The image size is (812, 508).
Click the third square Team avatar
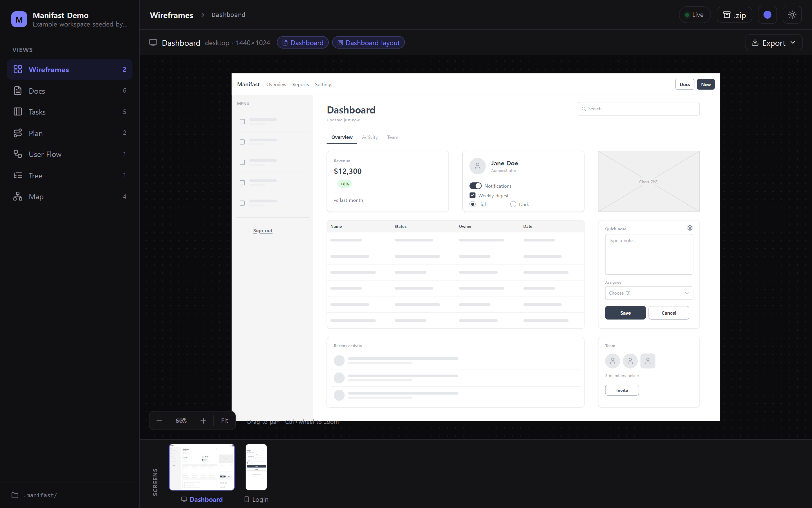click(648, 361)
